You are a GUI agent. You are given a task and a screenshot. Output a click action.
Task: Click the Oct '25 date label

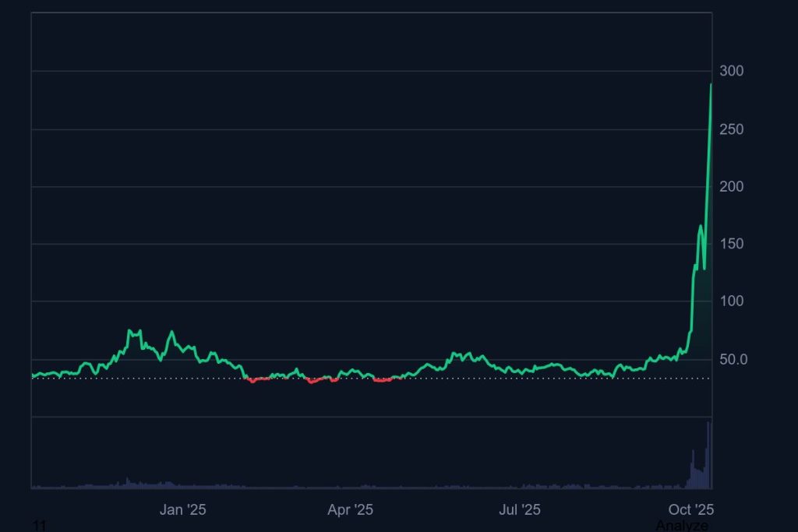click(x=691, y=510)
